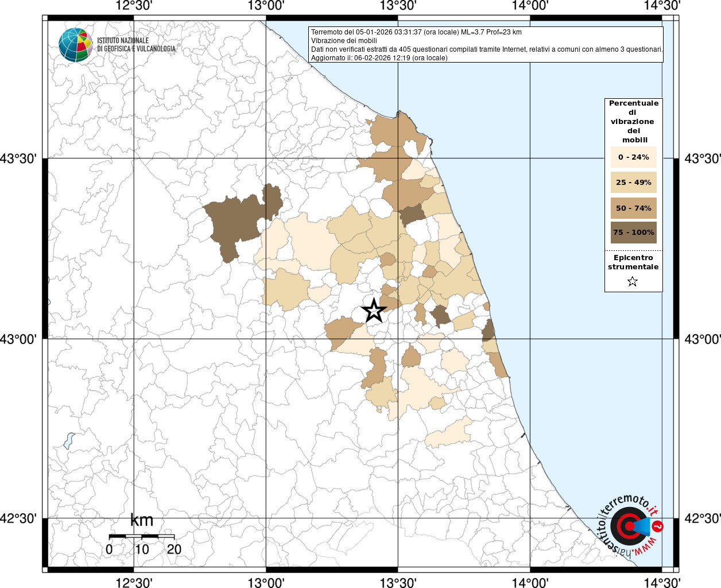
Task: Click the 'Dati non verificati estratti da 405 questionari' line
Action: point(487,49)
